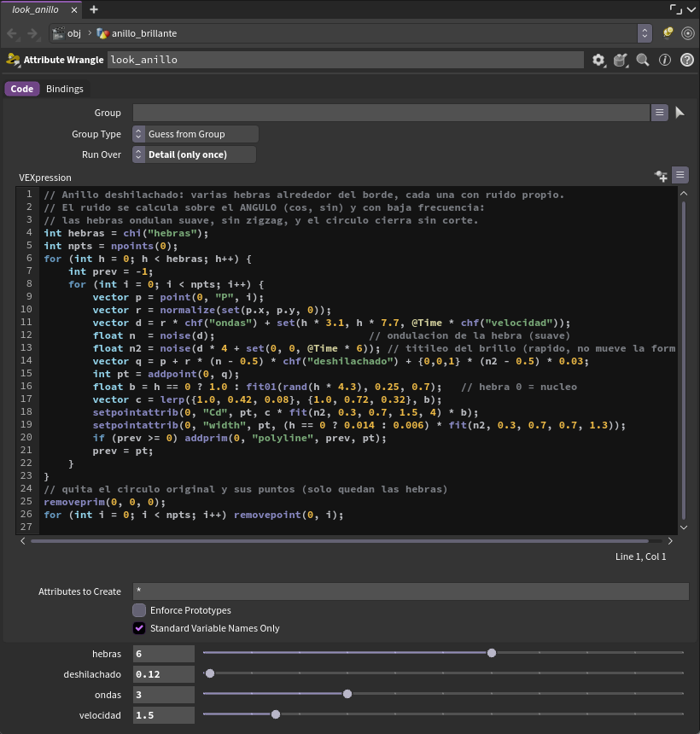Click the ondas slider handle

[x=347, y=694]
